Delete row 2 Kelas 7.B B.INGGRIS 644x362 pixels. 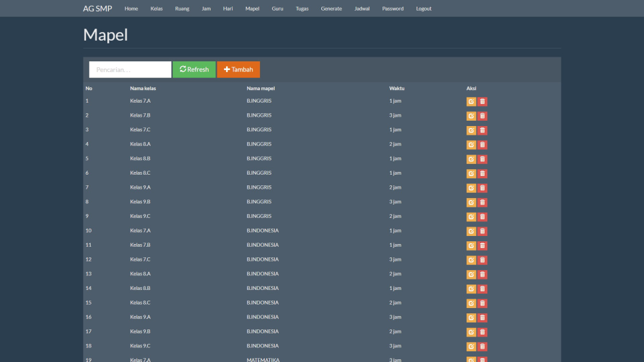coord(483,116)
